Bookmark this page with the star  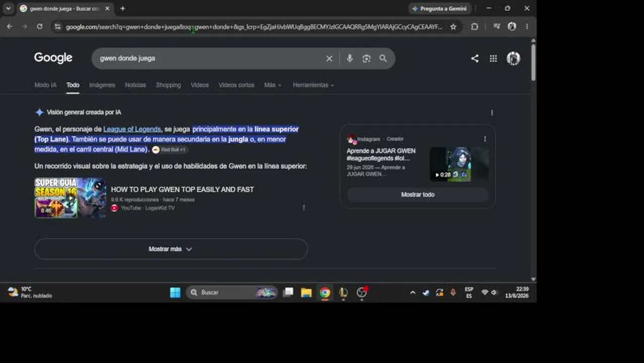(x=453, y=27)
